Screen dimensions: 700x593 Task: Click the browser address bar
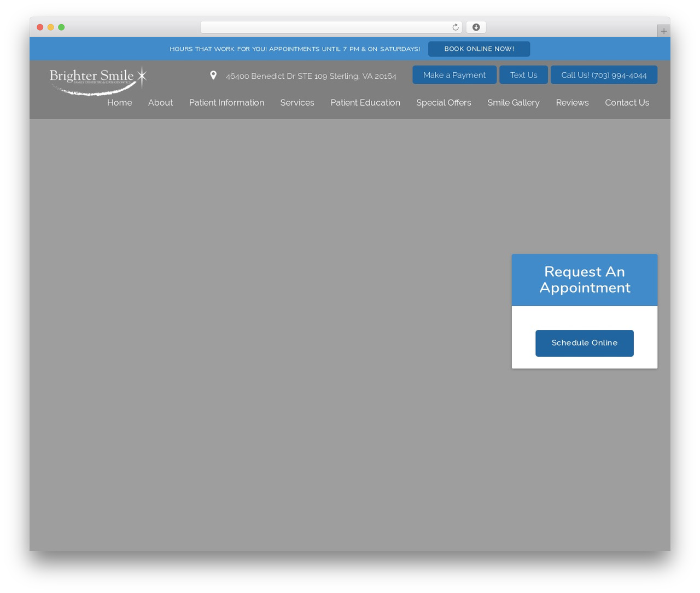(x=331, y=27)
